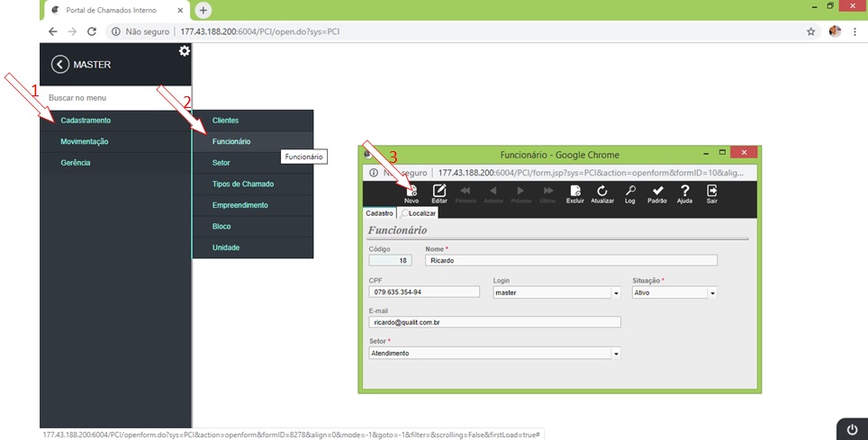
Task: Open settings gear in sidebar
Action: click(185, 51)
